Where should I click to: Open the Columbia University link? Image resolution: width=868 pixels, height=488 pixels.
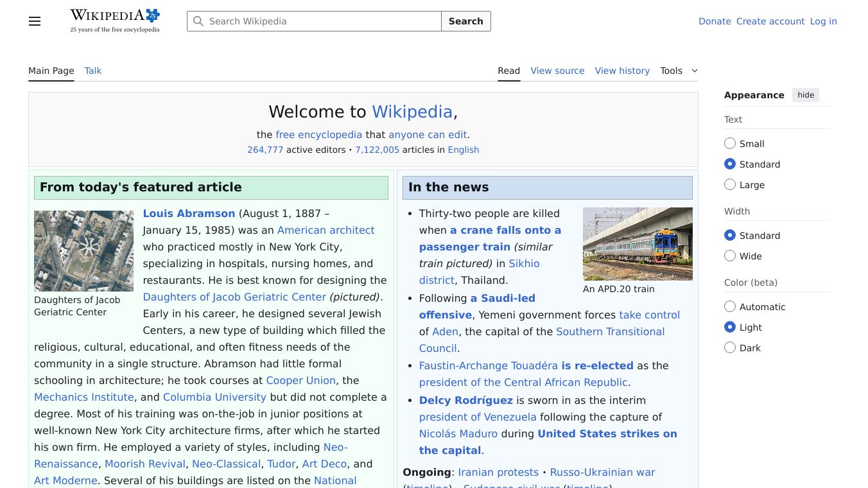[214, 397]
